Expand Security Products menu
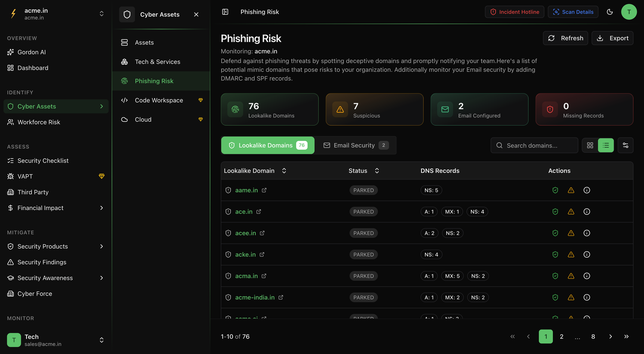Screen dimensions: 644x354 click(x=101, y=246)
